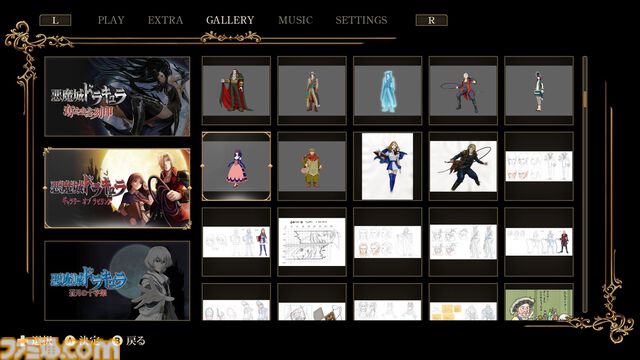Go to the SETTINGS tab

[361, 20]
